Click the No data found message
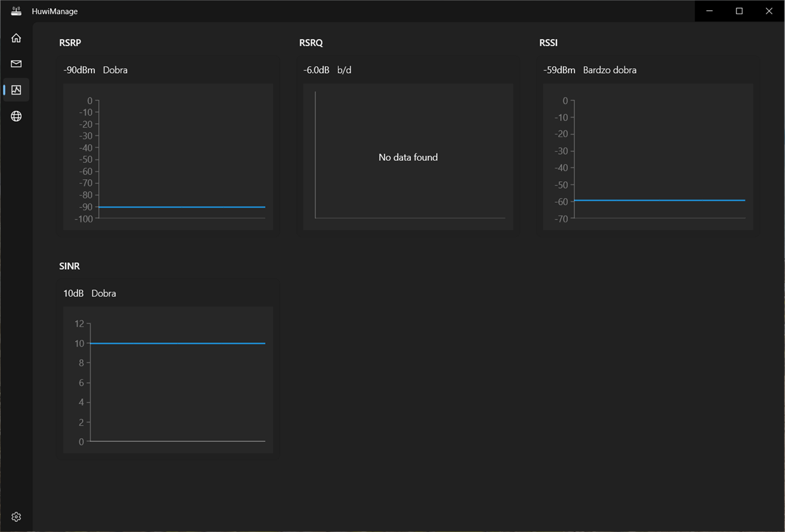The height and width of the screenshot is (532, 785). point(408,157)
